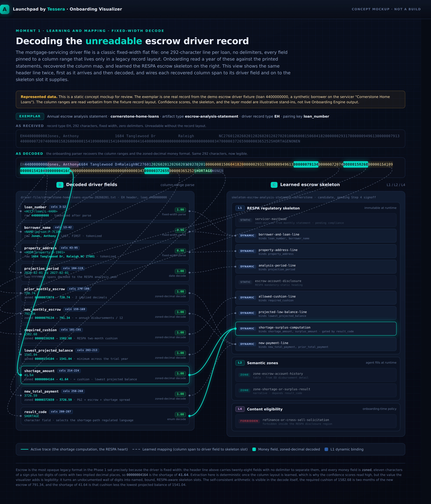Click the driver-file path text in Decoded panel
The height and width of the screenshot is (504, 431).
pyautogui.click(x=94, y=197)
